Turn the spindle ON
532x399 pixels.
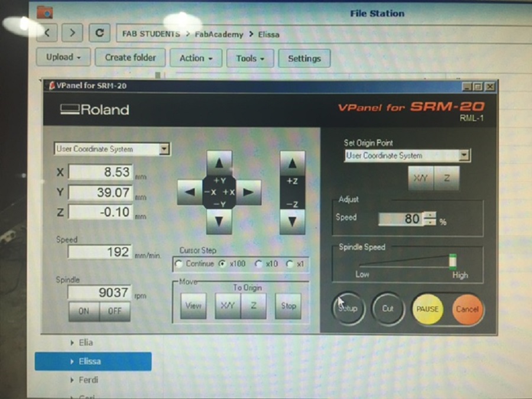(x=84, y=311)
